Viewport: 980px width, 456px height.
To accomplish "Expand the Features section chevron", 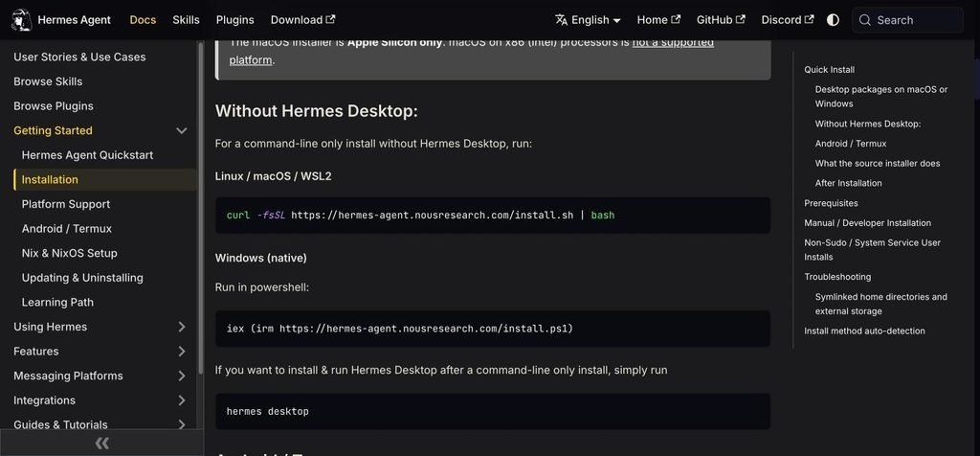I will tap(181, 351).
